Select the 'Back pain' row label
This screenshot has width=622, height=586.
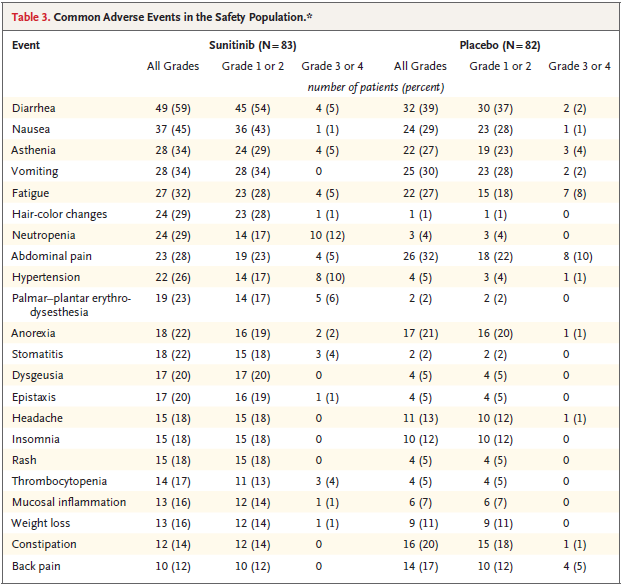[x=36, y=566]
